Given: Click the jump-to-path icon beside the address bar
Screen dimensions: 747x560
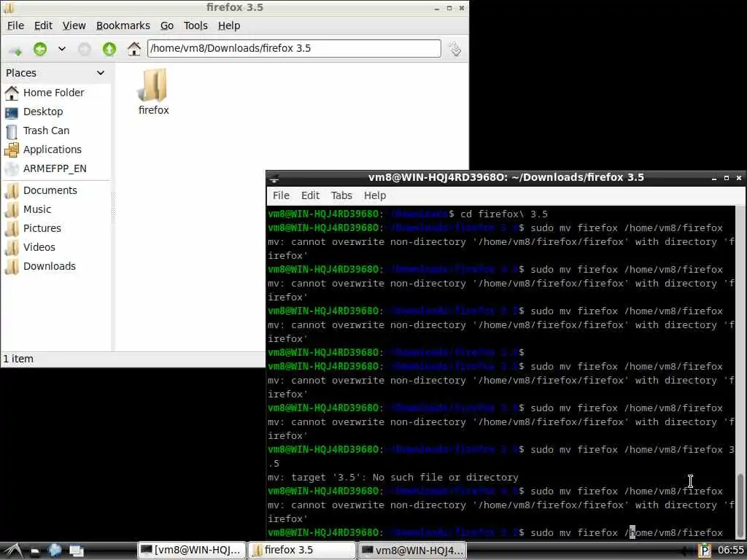Looking at the screenshot, I should click(x=455, y=49).
